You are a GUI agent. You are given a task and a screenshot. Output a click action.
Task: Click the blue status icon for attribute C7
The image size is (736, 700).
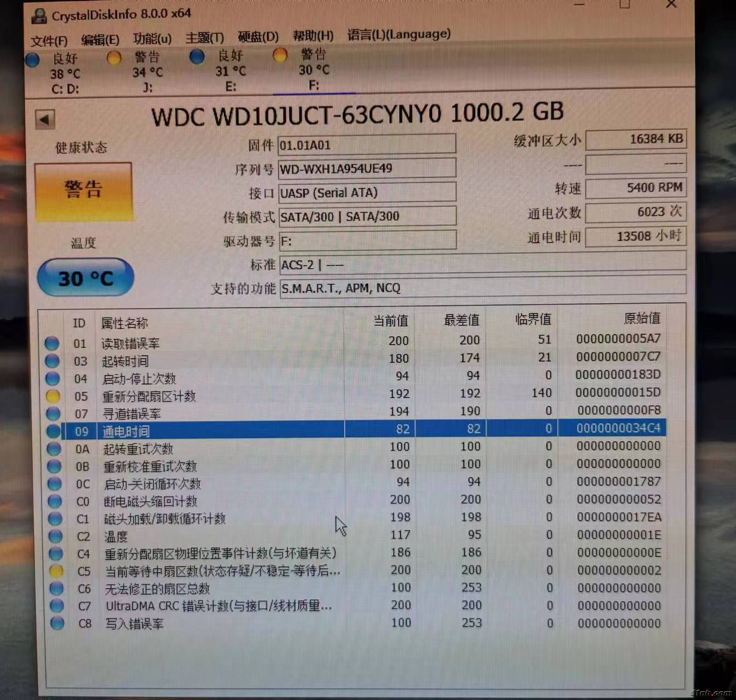coord(56,606)
